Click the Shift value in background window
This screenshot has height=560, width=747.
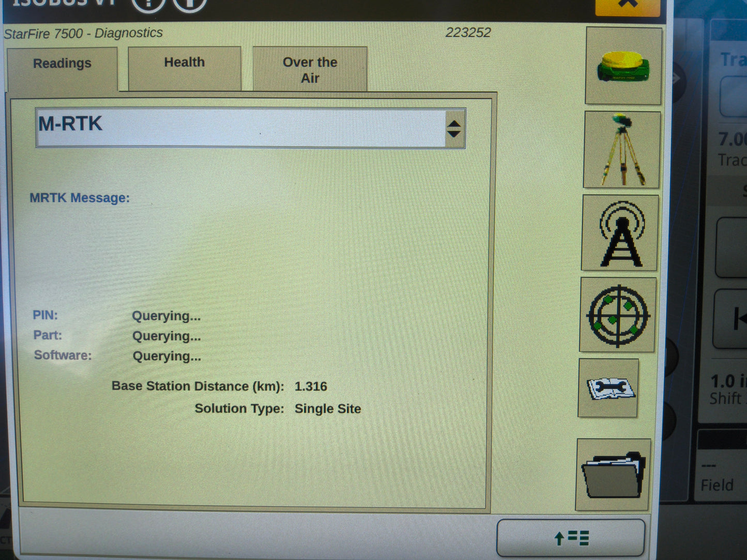tap(728, 381)
